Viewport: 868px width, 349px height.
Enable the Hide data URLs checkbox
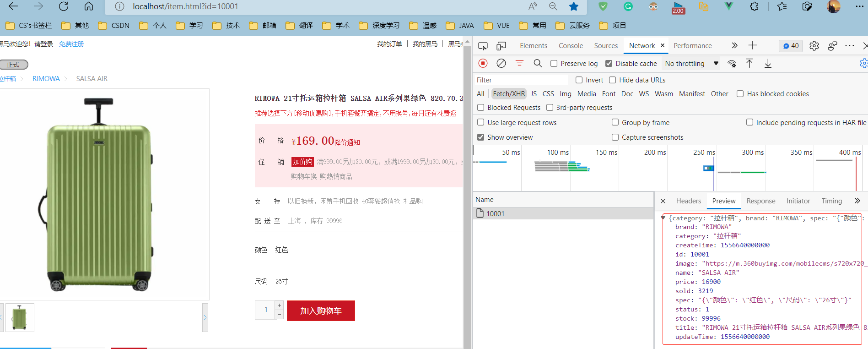[612, 80]
